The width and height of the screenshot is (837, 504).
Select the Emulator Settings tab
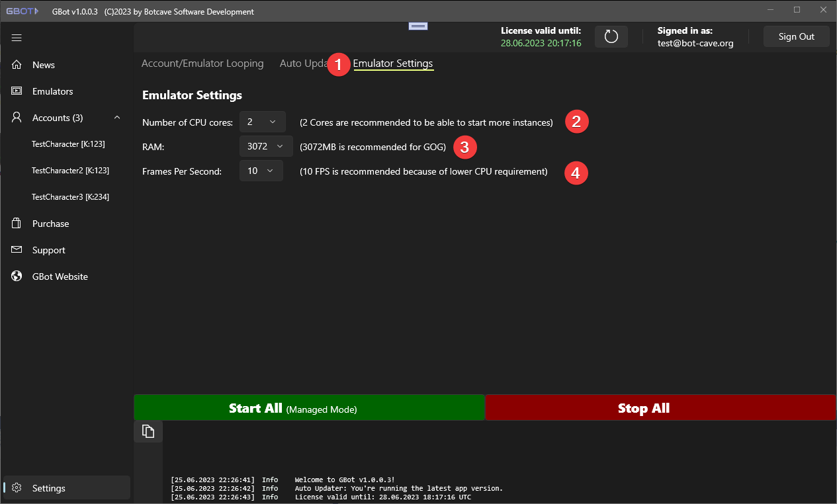coord(393,63)
